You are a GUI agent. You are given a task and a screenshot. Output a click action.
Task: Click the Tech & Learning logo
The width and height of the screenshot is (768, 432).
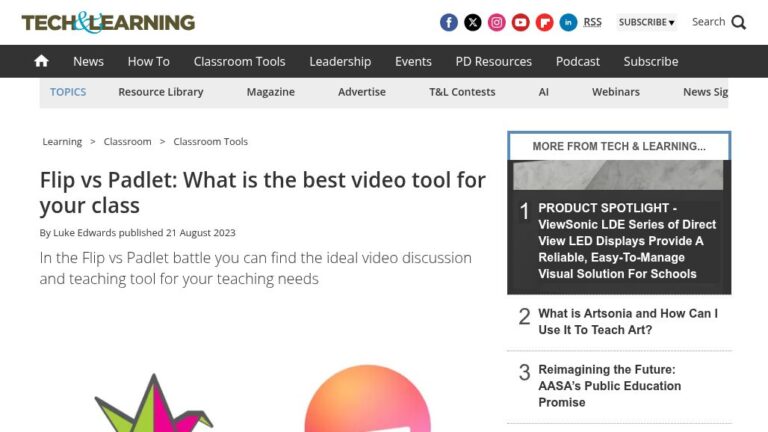coord(108,23)
